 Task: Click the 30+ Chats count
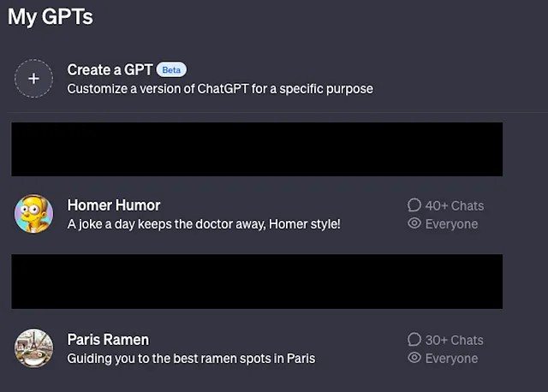point(455,341)
